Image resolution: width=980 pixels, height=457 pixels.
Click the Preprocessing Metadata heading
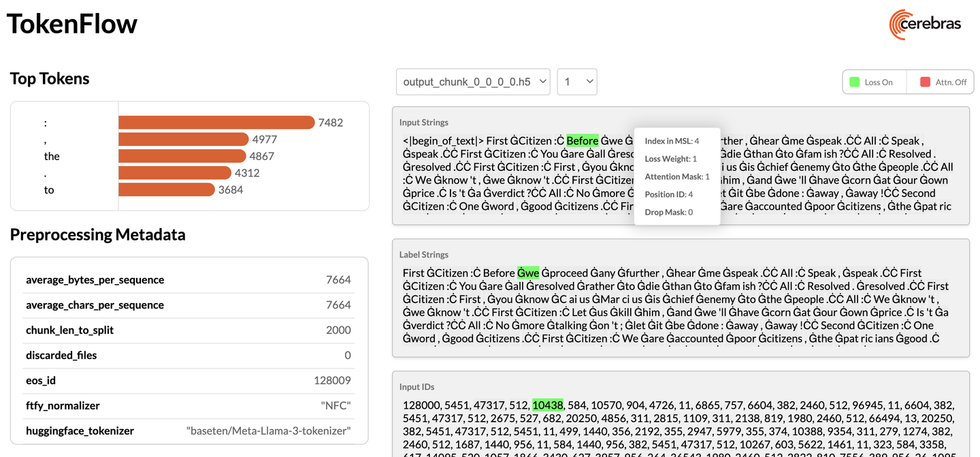(x=97, y=234)
